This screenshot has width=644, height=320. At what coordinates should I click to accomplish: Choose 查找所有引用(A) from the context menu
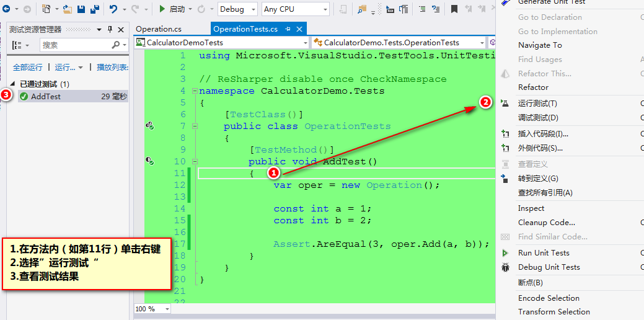[x=545, y=193]
